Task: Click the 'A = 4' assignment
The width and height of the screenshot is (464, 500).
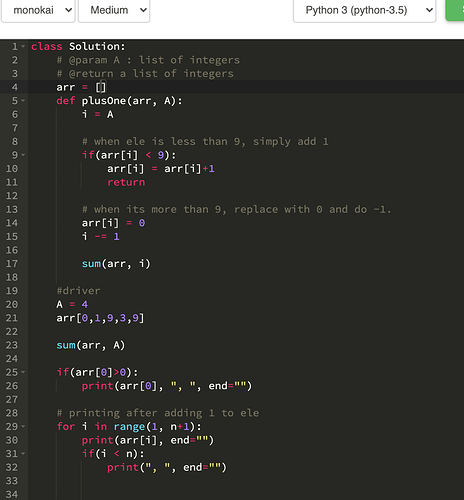Action: (x=72, y=304)
